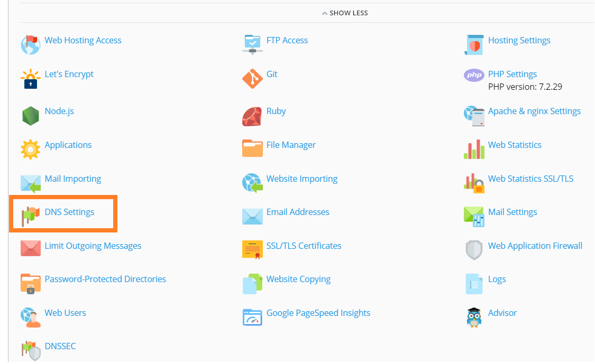595x364 pixels.
Task: Click the green Node.js hexagon icon
Action: [x=30, y=116]
